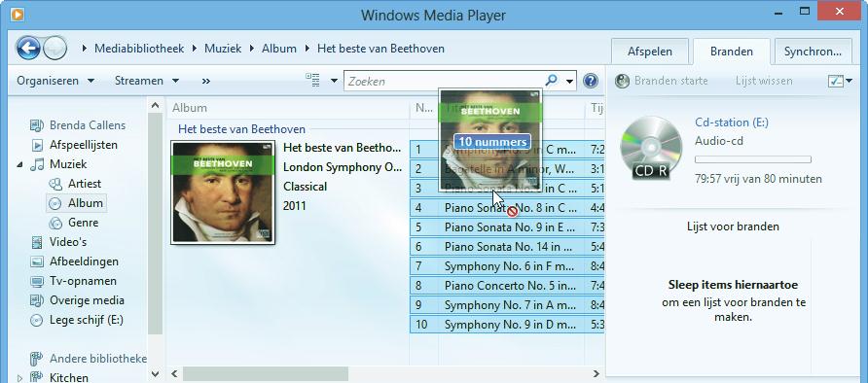
Task: Go back with the blue back arrow
Action: (x=28, y=48)
